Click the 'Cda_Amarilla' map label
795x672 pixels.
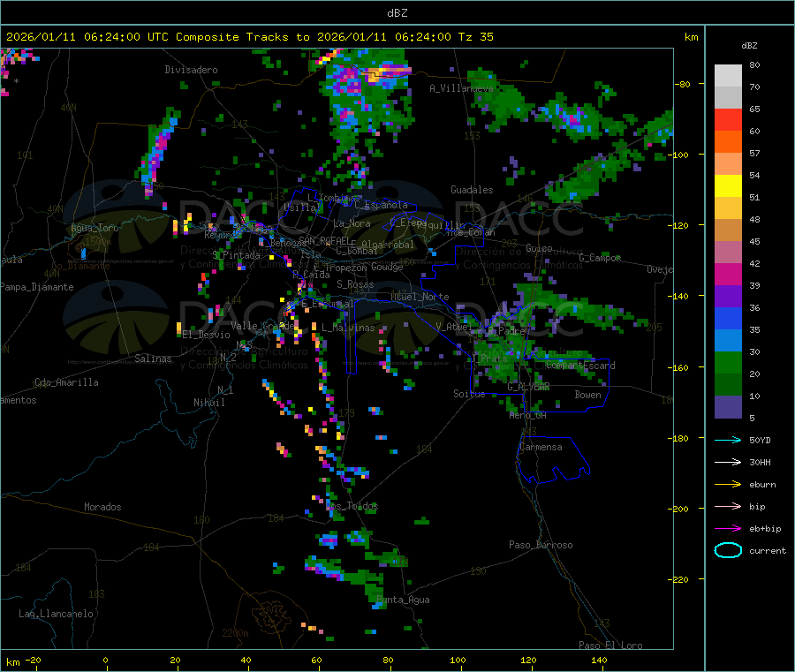coord(66,382)
